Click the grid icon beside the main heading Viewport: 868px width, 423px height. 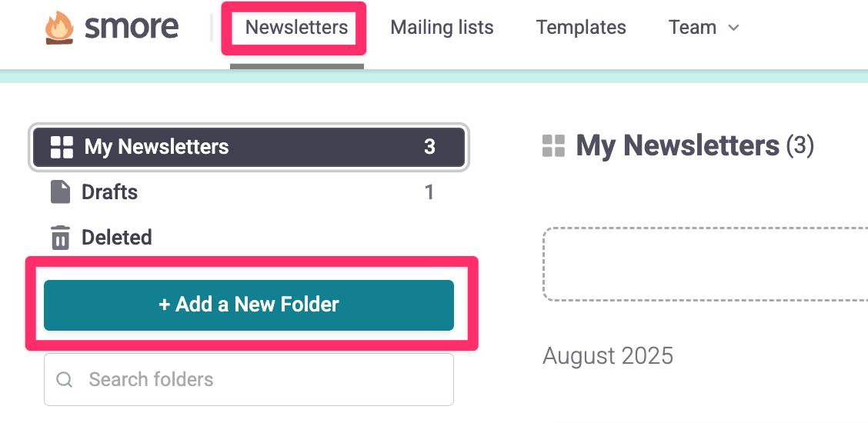[x=553, y=145]
